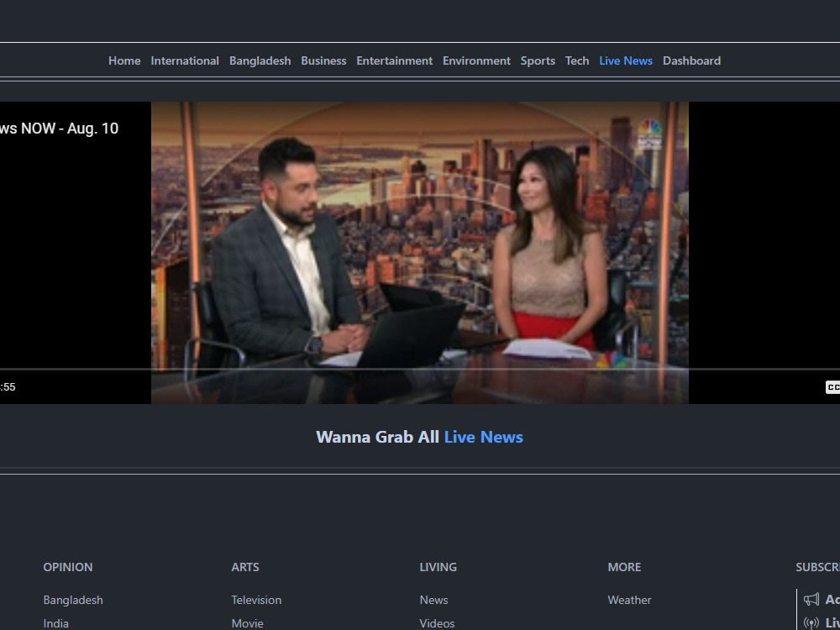Click the megaphone icon under Subscribe
Viewport: 840px width, 630px height.
click(811, 600)
